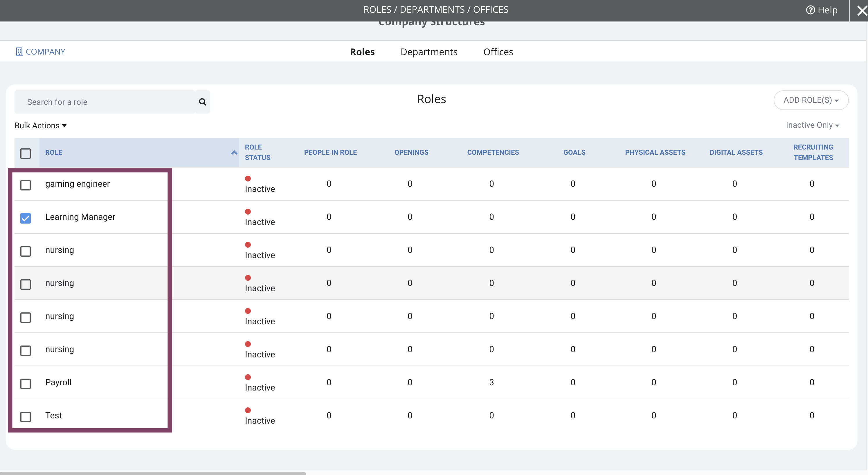Switch to the Roles tab
The image size is (868, 475).
[x=362, y=52]
